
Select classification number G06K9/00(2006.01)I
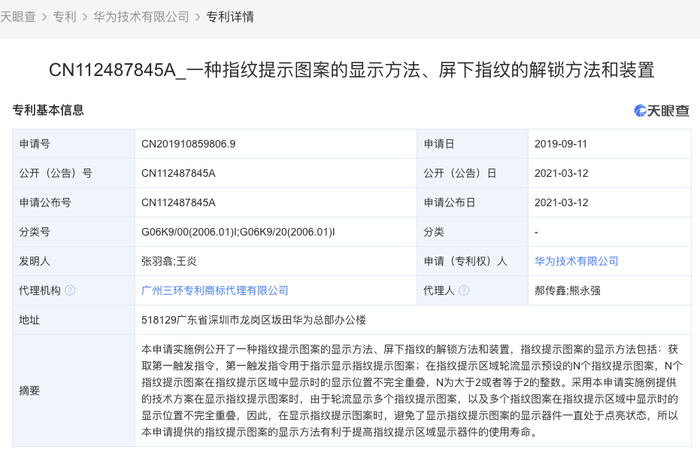point(238,232)
